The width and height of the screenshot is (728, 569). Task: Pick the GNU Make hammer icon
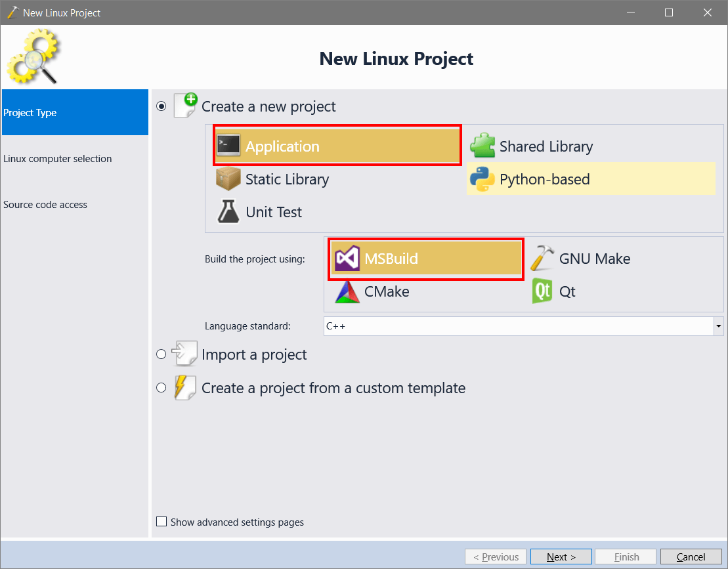tap(542, 258)
